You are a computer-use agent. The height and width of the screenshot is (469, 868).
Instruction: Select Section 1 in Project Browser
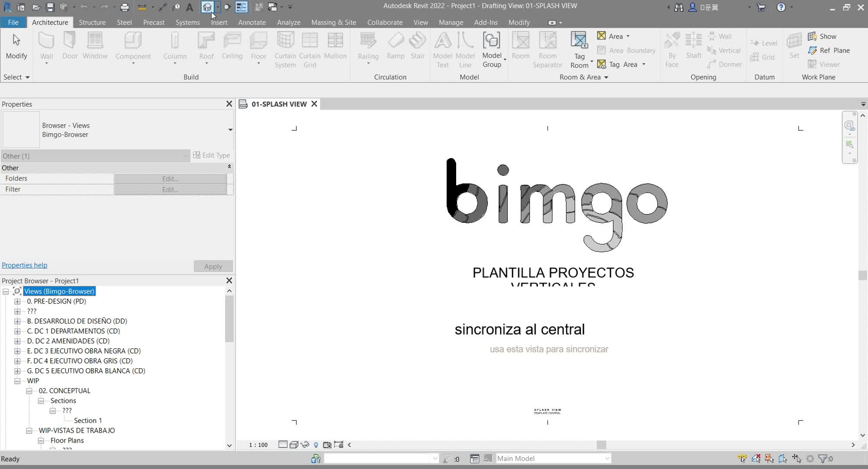pyautogui.click(x=88, y=420)
